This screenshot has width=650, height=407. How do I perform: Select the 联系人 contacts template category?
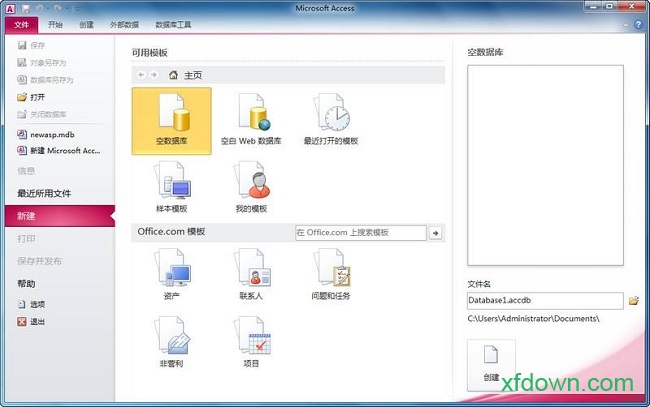point(251,274)
